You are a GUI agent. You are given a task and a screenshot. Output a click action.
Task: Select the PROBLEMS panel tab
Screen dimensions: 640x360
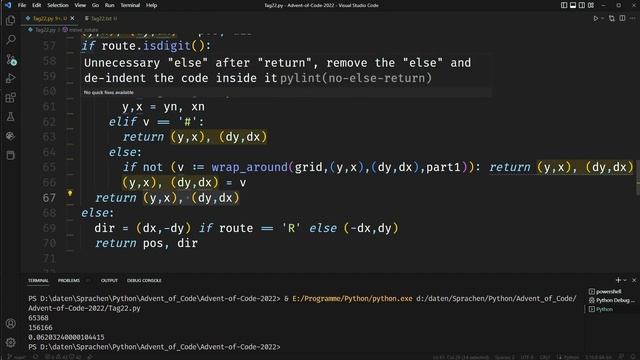coord(69,280)
